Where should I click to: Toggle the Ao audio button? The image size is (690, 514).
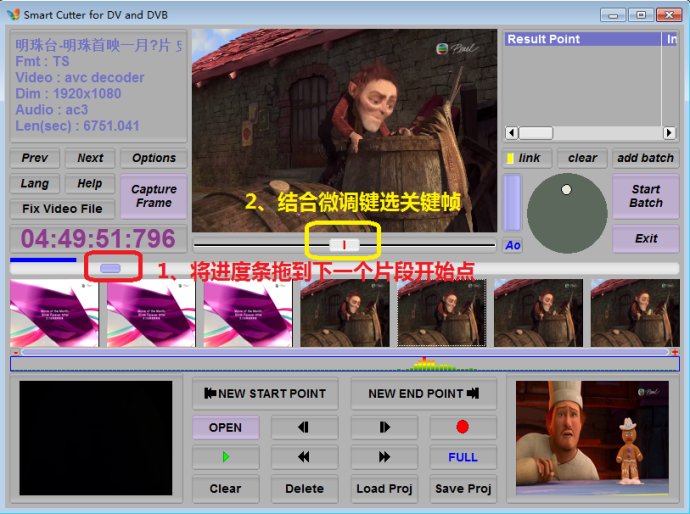[512, 245]
